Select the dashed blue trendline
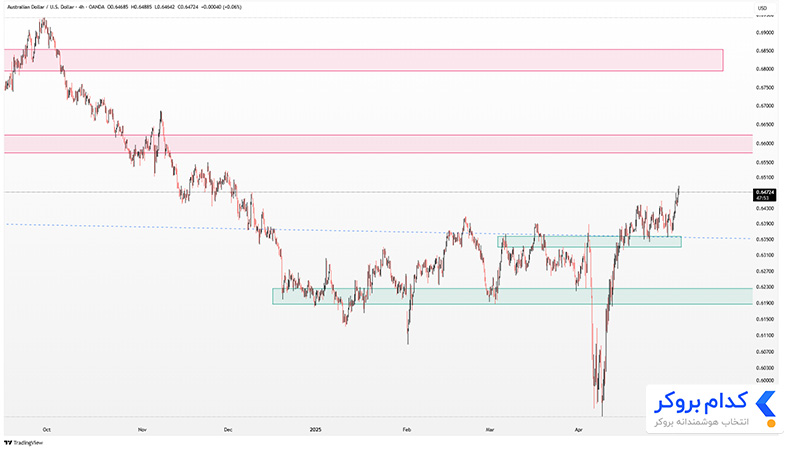This screenshot has width=800, height=450. click(378, 231)
